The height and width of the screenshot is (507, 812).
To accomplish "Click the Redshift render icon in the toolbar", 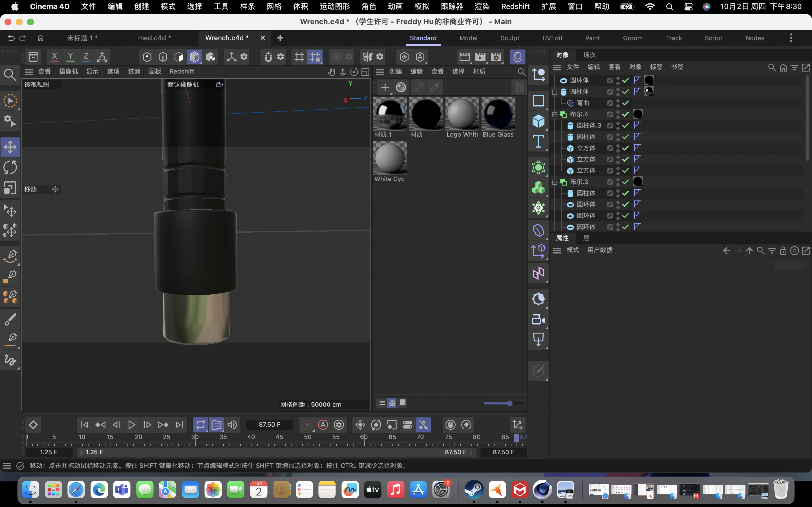I will pyautogui.click(x=517, y=57).
